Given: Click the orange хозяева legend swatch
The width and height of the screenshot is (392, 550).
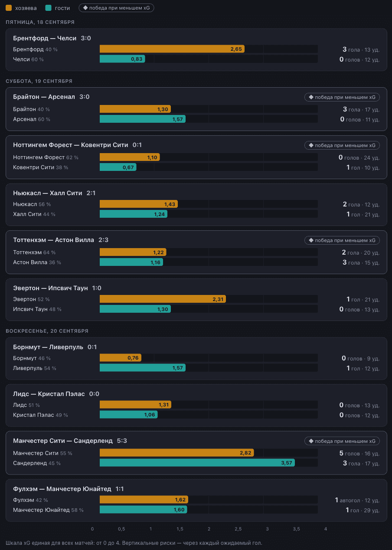Looking at the screenshot, I should (x=9, y=8).
